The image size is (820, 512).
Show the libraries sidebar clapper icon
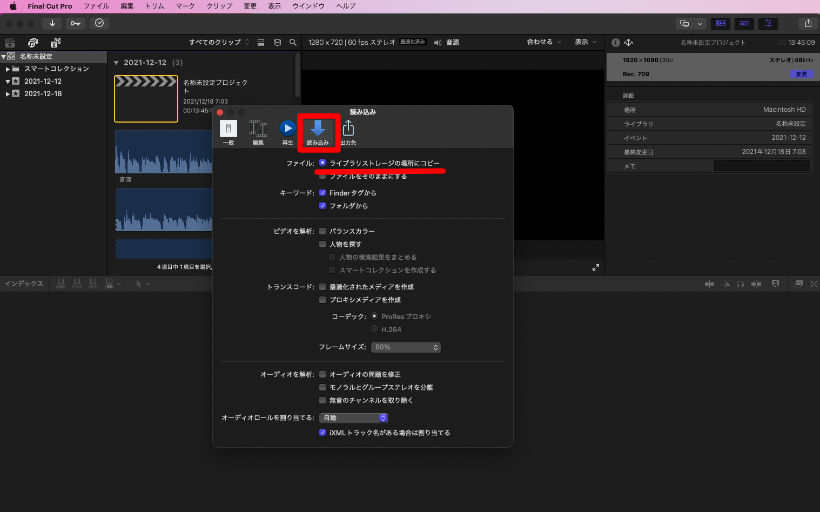tap(10, 43)
